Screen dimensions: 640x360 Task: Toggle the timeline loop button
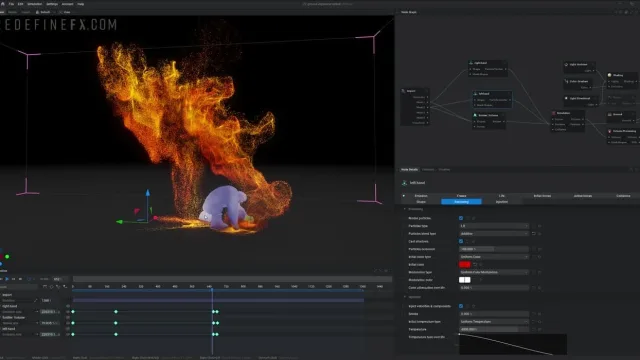coord(29,279)
